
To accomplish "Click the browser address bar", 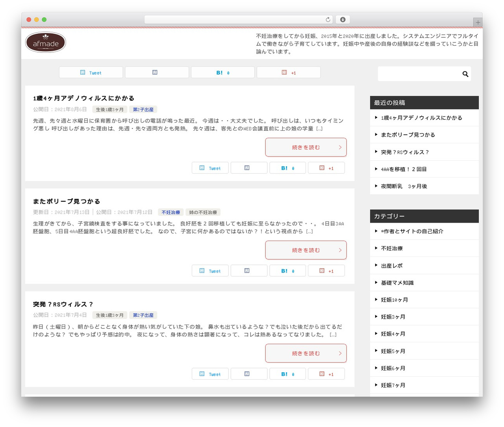I will 239,20.
